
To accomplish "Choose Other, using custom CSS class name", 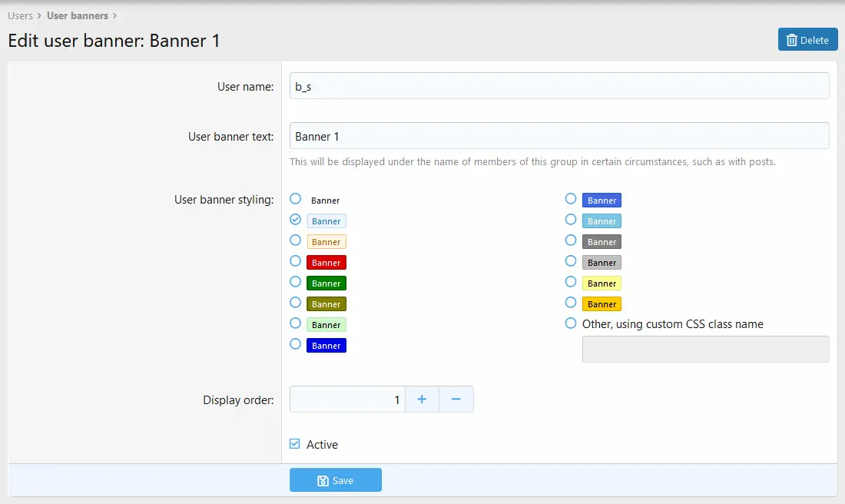I will (571, 323).
